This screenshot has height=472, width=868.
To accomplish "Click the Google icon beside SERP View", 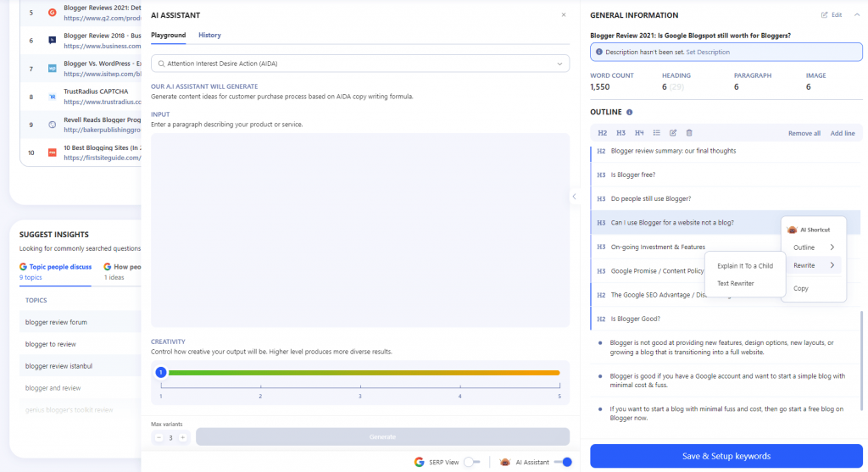I will (419, 462).
